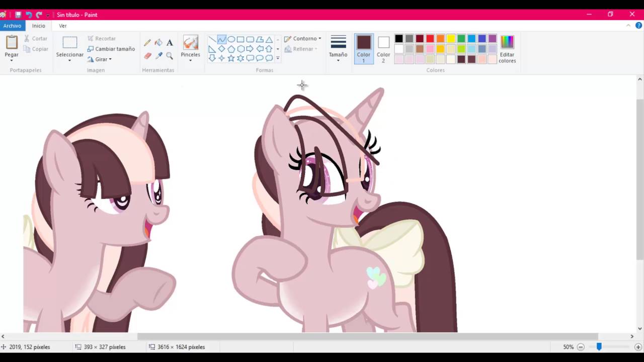Viewport: 644px width, 362px height.
Task: Select the Magnifier tool
Action: tap(170, 56)
